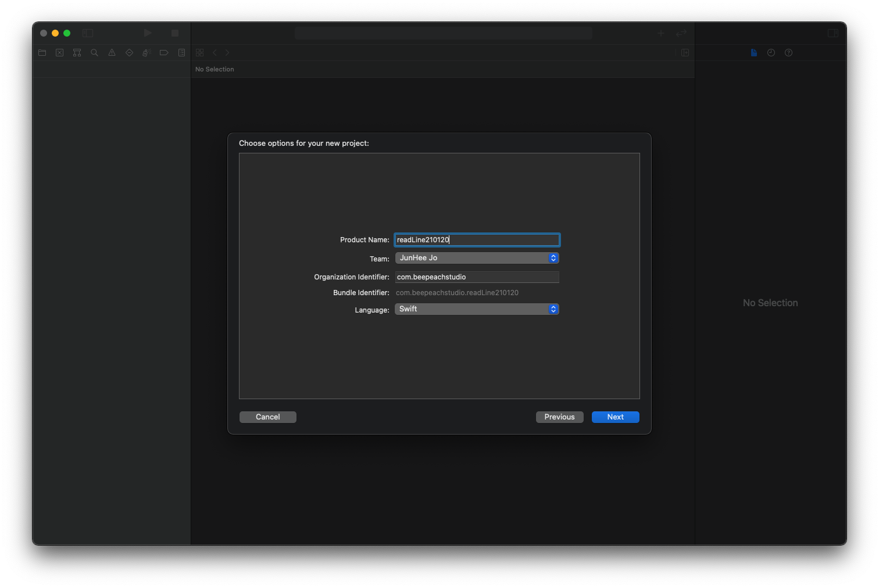Open the Debug navigator spray icon
879x588 pixels.
point(146,52)
